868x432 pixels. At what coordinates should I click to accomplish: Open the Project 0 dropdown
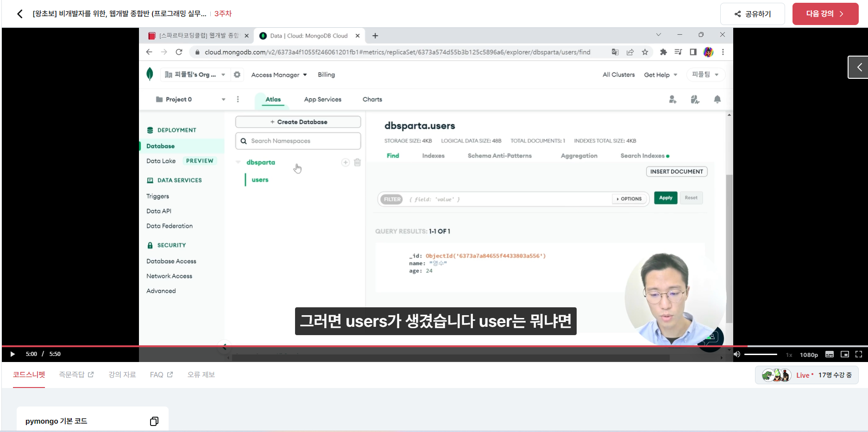pyautogui.click(x=191, y=99)
